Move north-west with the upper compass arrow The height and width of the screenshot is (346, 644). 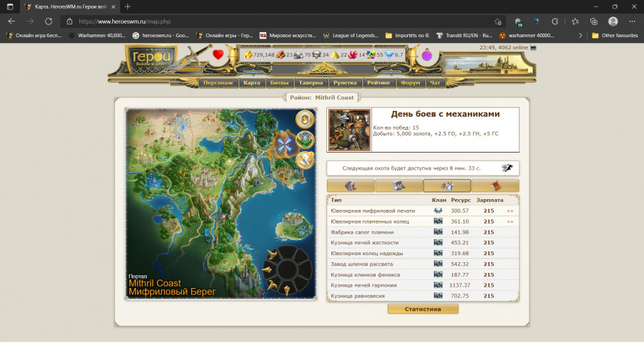tap(273, 255)
